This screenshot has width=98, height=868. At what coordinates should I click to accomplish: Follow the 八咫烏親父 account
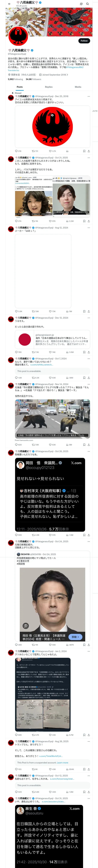[84, 41]
